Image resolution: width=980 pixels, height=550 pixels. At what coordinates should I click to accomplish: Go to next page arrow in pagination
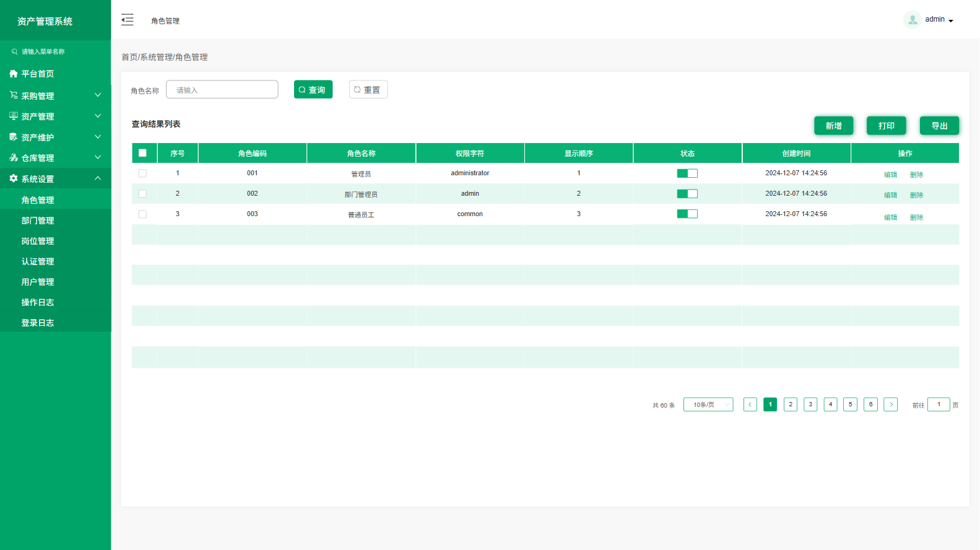891,404
